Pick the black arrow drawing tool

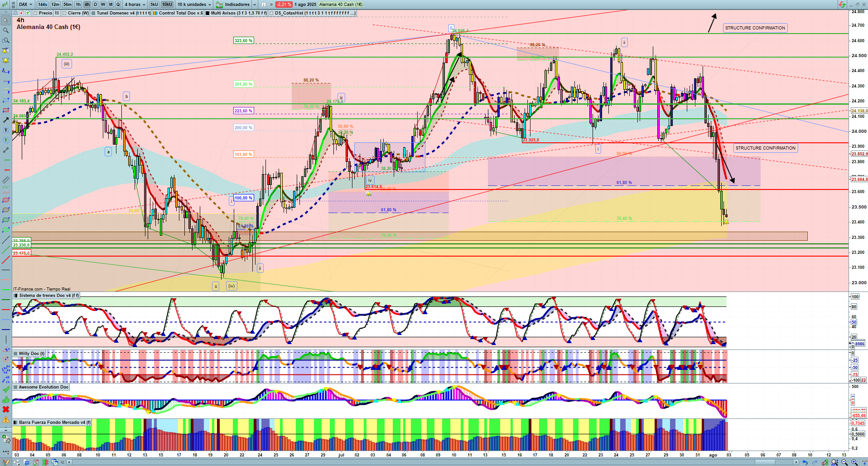coord(6,120)
